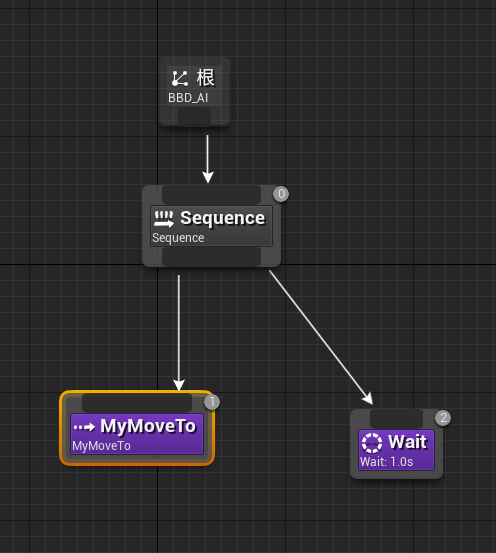
Task: Click the Sequence description subtitle
Action: (178, 238)
